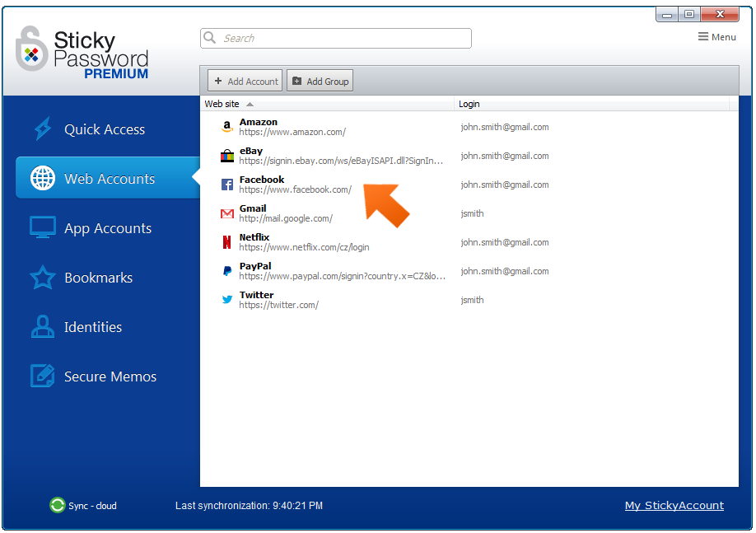
Task: Click the Login column header
Action: (469, 104)
